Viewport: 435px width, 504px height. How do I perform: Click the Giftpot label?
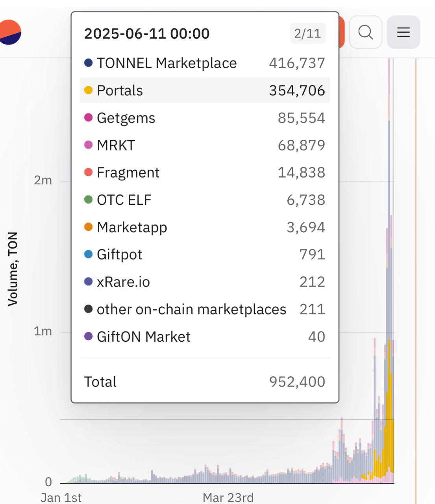119,254
